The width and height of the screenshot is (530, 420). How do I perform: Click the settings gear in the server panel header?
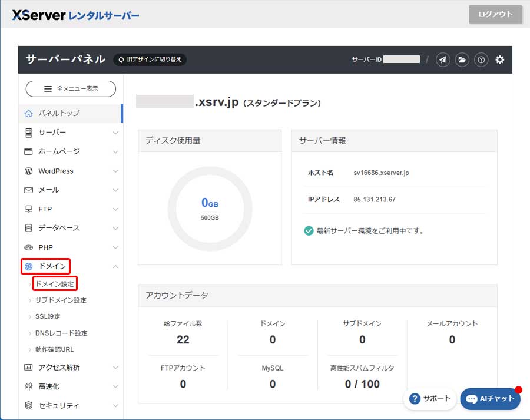pyautogui.click(x=499, y=59)
